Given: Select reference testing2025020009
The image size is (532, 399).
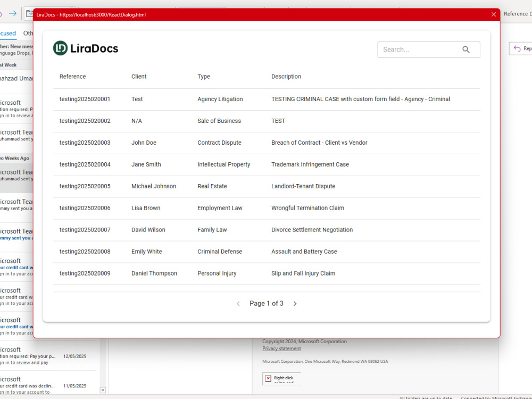Looking at the screenshot, I should coord(85,273).
